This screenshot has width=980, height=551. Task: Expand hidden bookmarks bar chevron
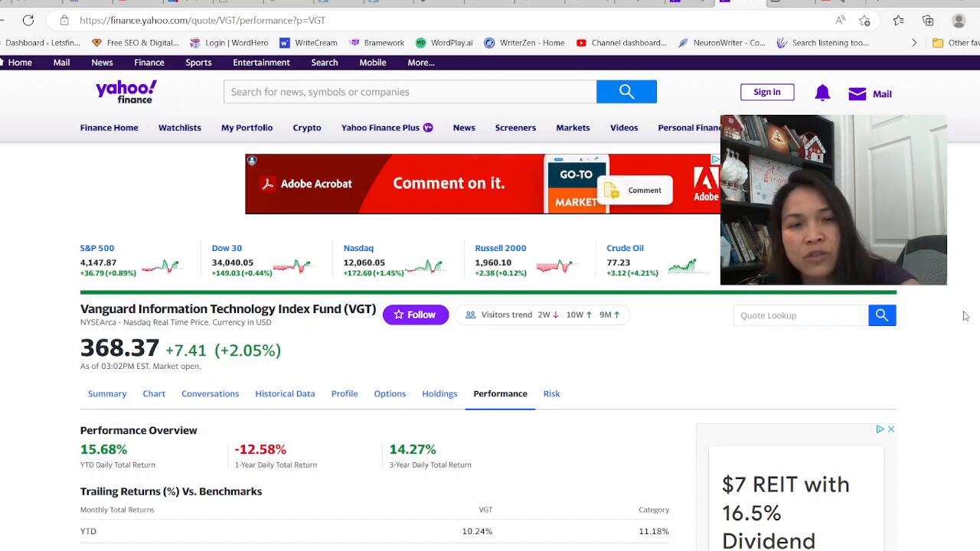pos(913,43)
